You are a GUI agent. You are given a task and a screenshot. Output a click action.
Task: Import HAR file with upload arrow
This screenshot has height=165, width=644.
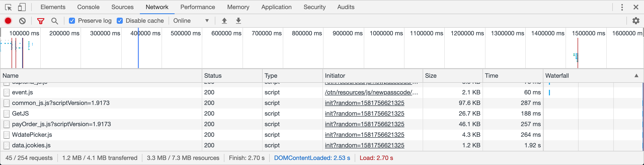tap(224, 21)
